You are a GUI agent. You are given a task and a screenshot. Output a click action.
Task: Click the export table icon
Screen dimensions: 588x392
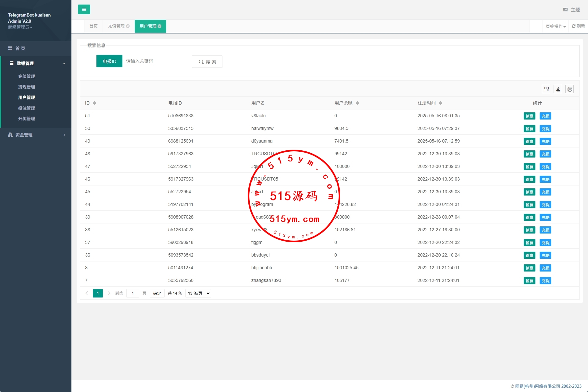[x=558, y=89]
